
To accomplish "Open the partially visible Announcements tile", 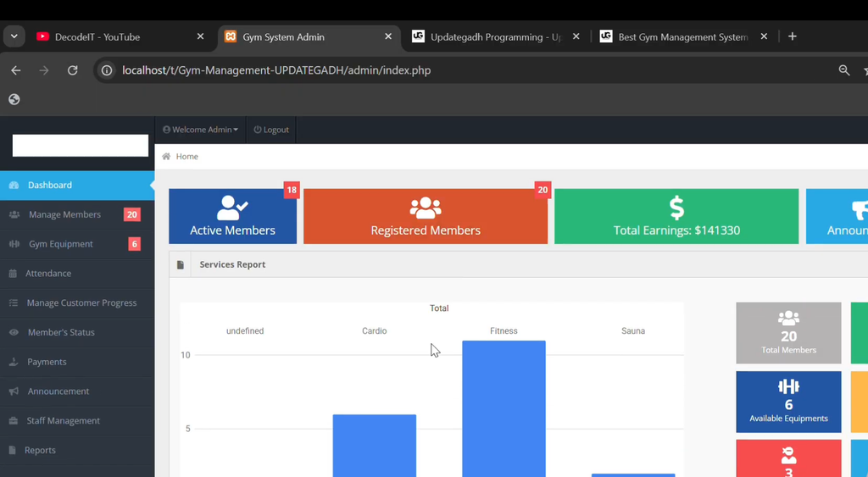I will pos(837,216).
